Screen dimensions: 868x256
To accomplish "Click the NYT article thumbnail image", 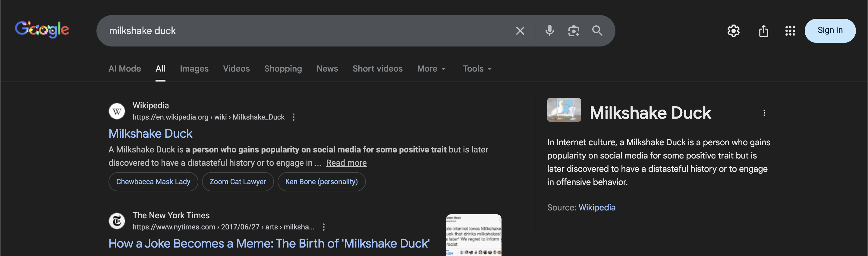I will [x=473, y=235].
